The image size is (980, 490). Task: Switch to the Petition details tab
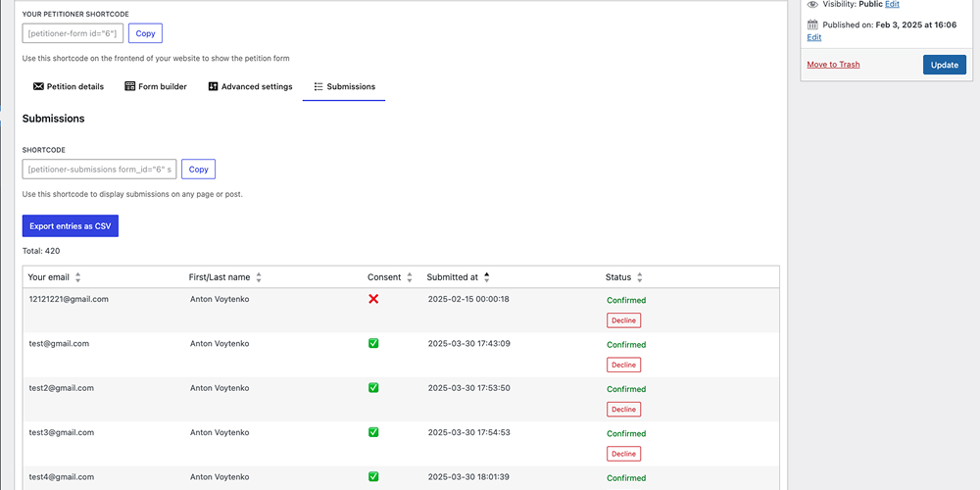click(x=69, y=86)
